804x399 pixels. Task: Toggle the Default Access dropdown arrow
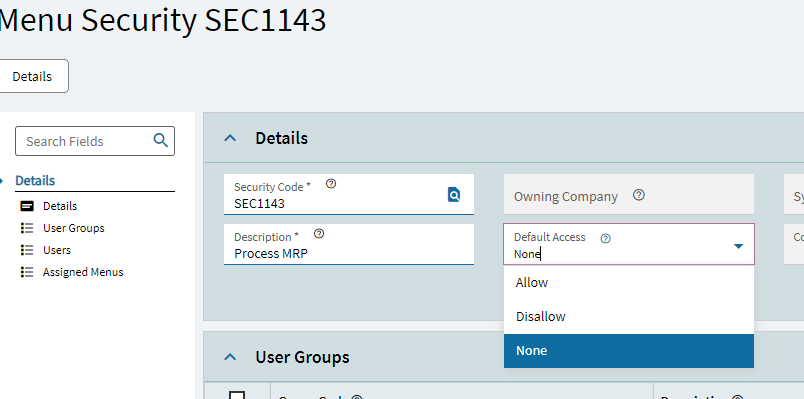pos(738,246)
